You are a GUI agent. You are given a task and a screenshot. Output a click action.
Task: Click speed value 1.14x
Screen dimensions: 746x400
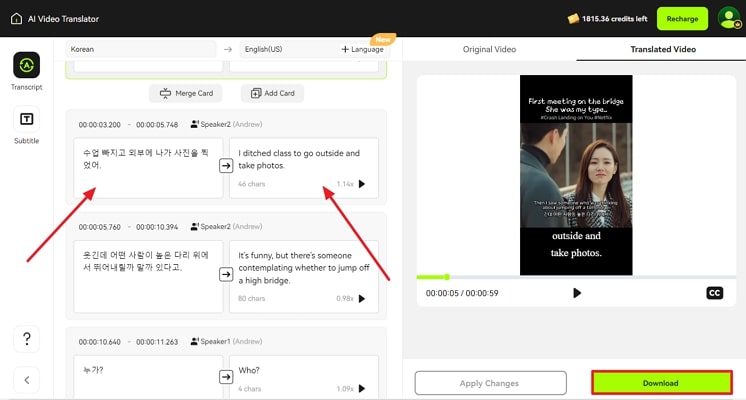point(345,184)
